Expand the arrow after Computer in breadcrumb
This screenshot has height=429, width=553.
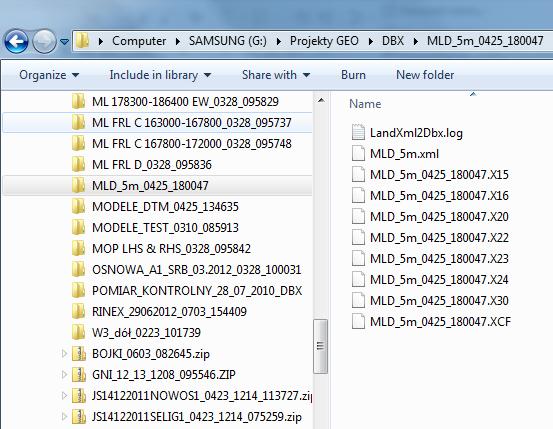pos(178,42)
